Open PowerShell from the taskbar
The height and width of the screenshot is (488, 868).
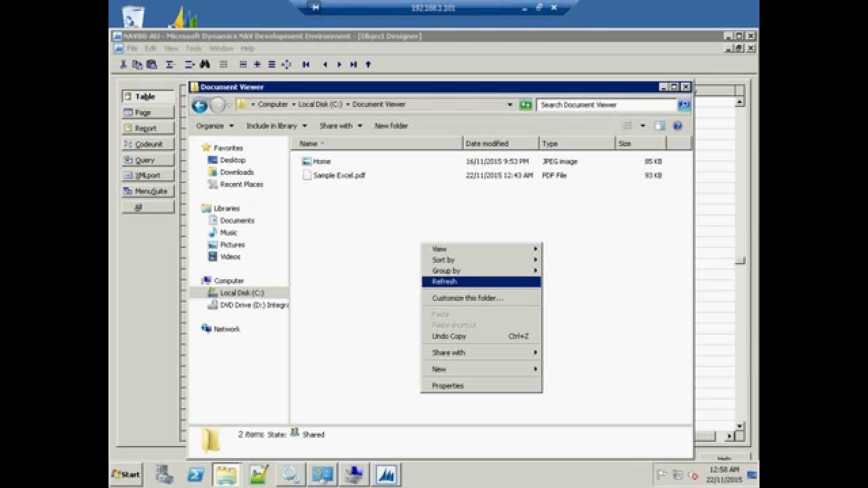click(x=196, y=474)
